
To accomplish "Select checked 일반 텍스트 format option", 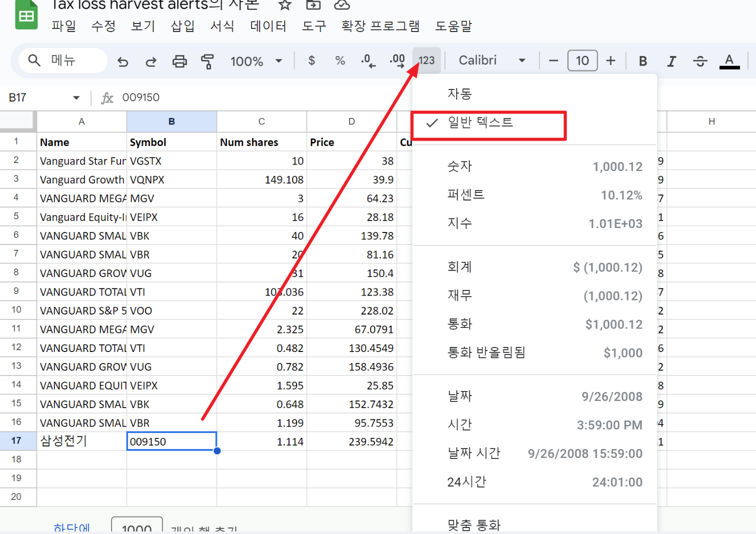I will 534,122.
